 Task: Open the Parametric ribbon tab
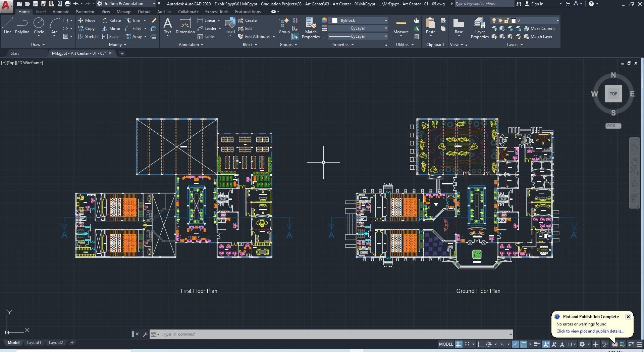(85, 12)
